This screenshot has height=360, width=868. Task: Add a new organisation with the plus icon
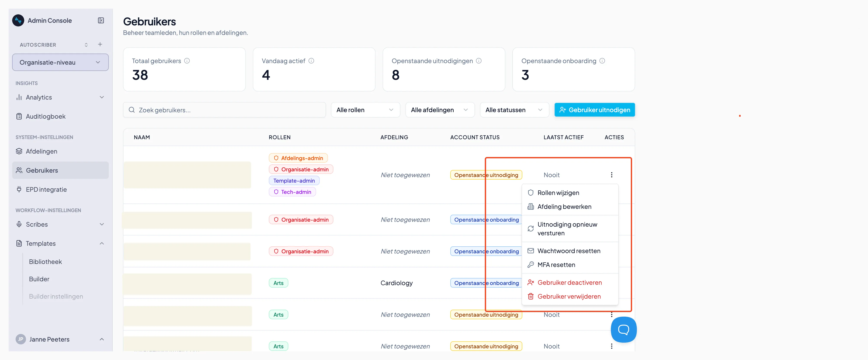point(100,44)
